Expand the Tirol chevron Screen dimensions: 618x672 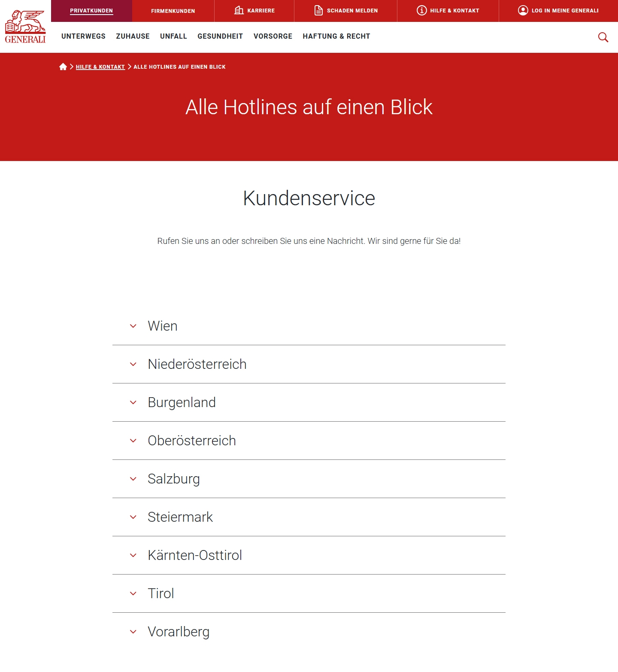point(133,593)
